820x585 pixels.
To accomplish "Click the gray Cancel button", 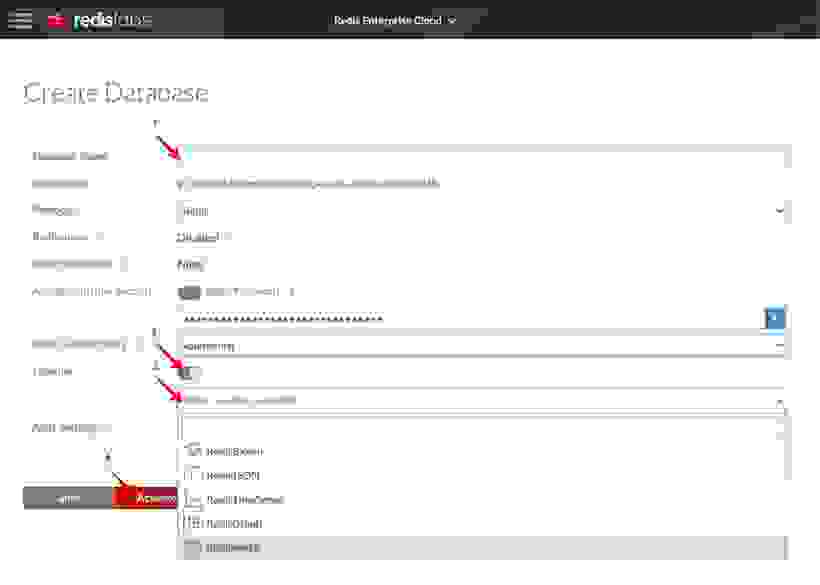I will [x=68, y=498].
